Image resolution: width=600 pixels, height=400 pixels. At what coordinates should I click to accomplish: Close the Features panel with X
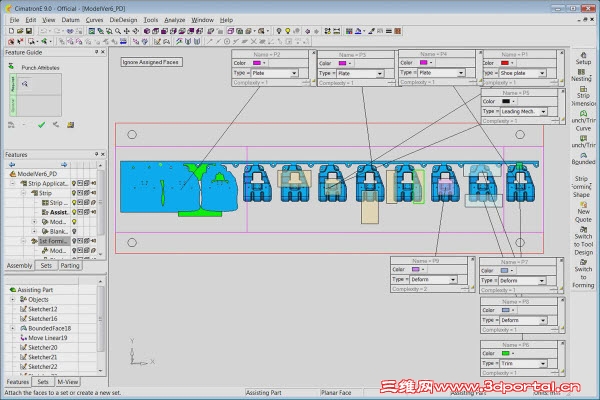[103, 154]
